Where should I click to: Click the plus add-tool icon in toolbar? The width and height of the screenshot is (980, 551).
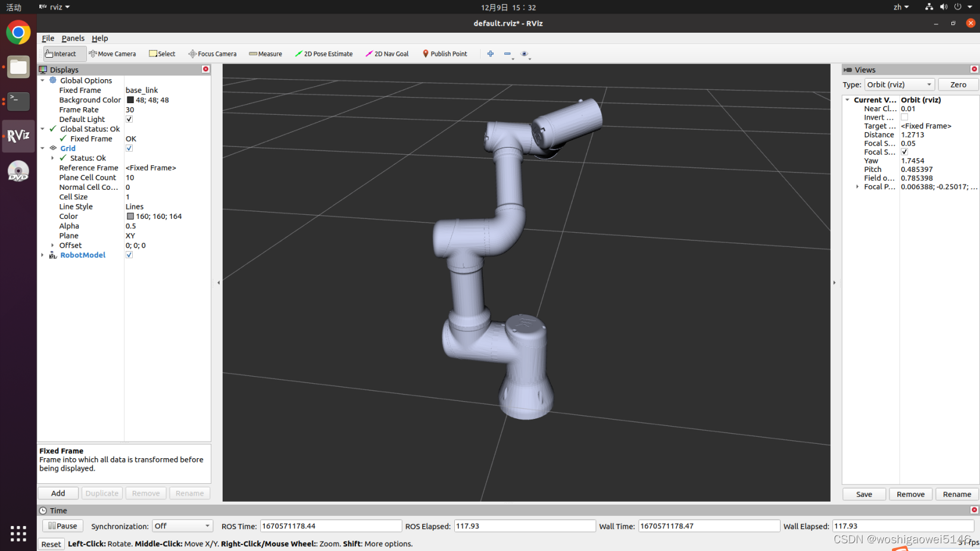pos(491,54)
